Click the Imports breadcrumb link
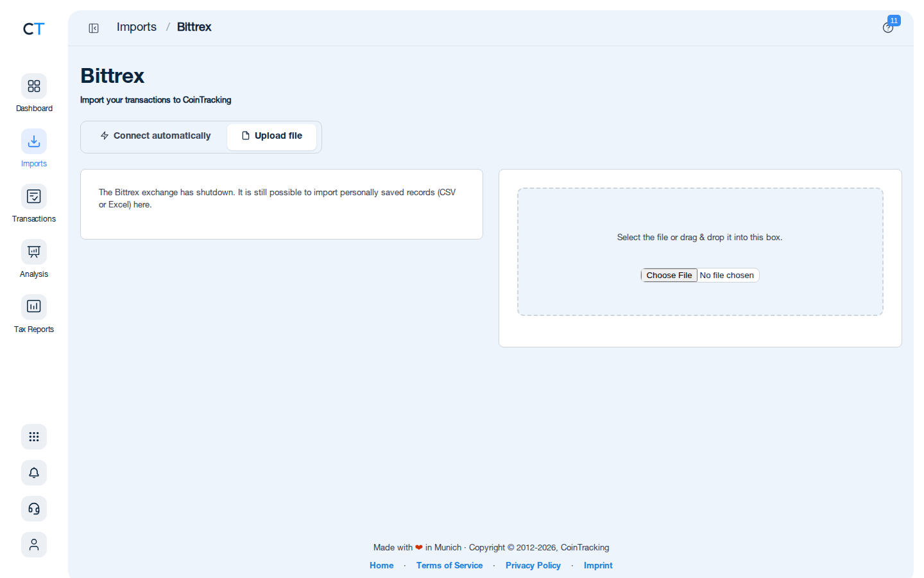This screenshot has height=578, width=924. 137,27
